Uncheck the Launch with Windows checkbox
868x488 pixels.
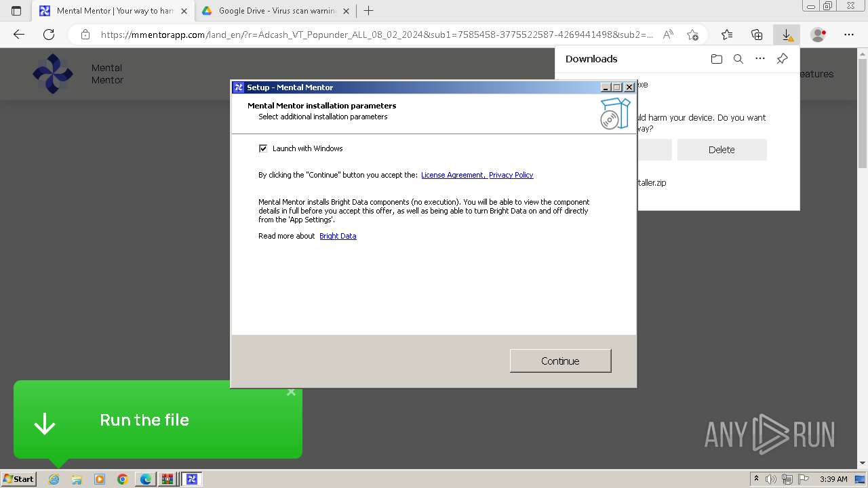tap(263, 148)
